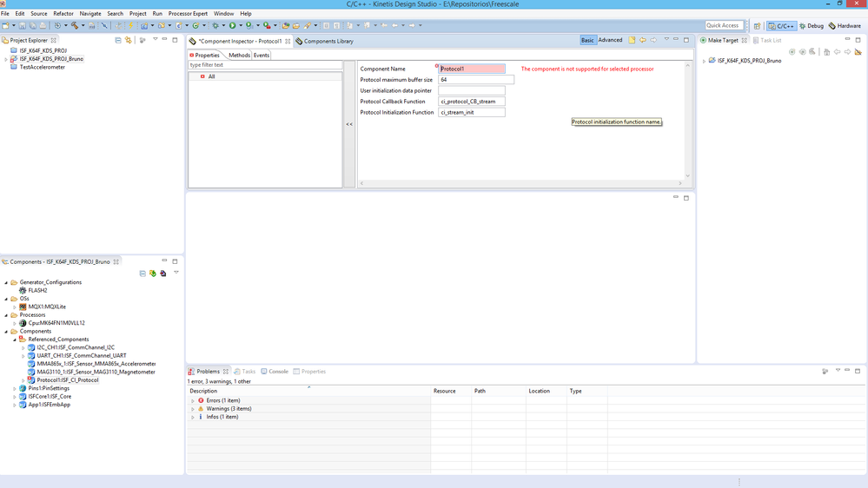Image resolution: width=868 pixels, height=488 pixels.
Task: Open the File menu
Action: 5,13
